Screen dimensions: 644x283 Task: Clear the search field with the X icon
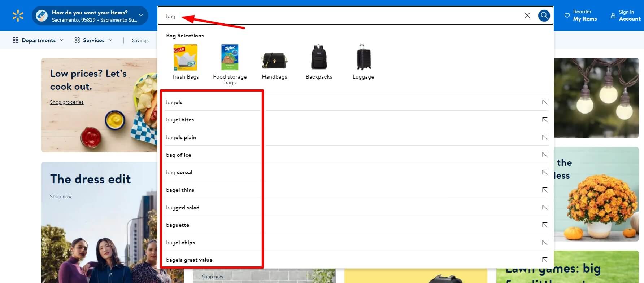click(x=527, y=15)
